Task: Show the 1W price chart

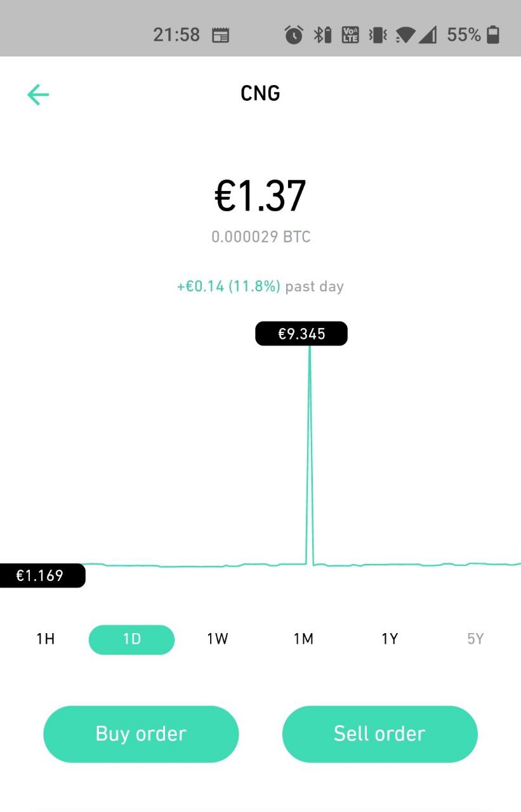Action: click(218, 639)
